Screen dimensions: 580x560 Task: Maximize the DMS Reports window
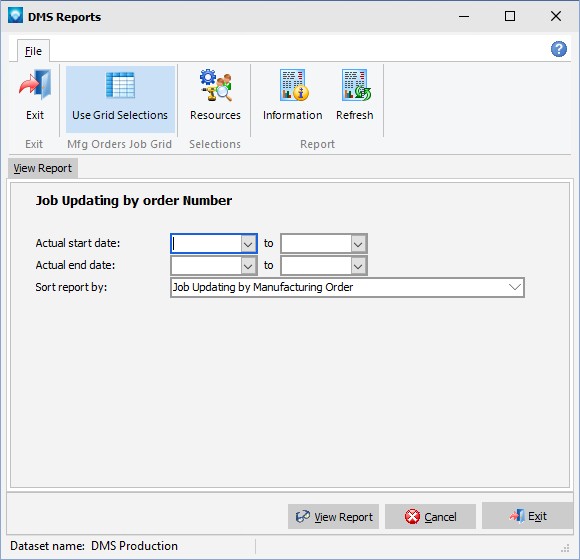pyautogui.click(x=510, y=16)
